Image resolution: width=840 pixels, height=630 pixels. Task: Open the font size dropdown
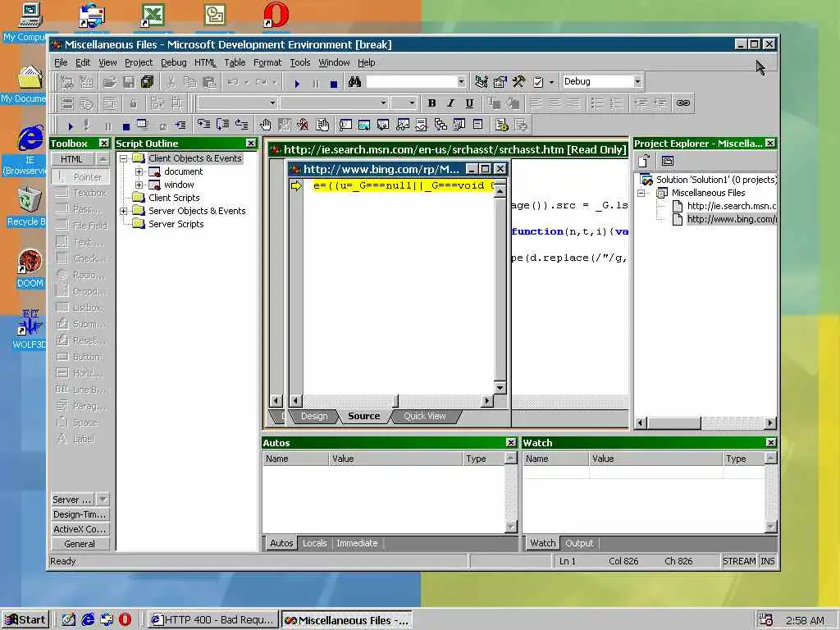point(412,103)
